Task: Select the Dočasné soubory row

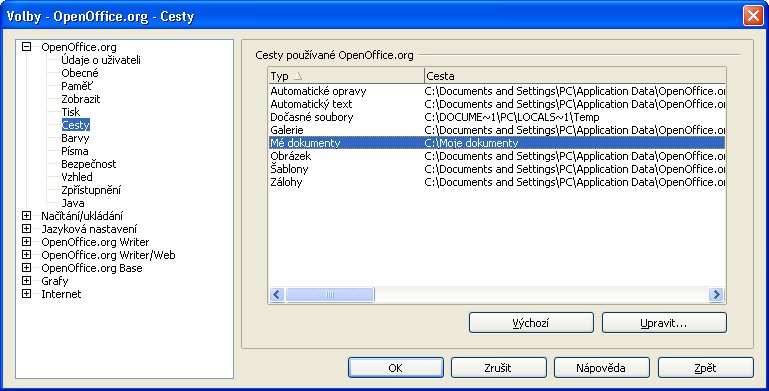Action: 497,117
